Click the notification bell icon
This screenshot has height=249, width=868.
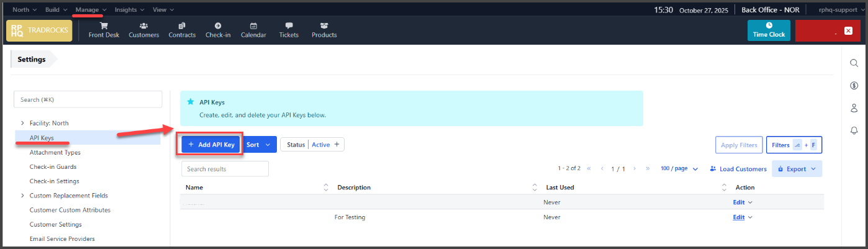point(854,130)
